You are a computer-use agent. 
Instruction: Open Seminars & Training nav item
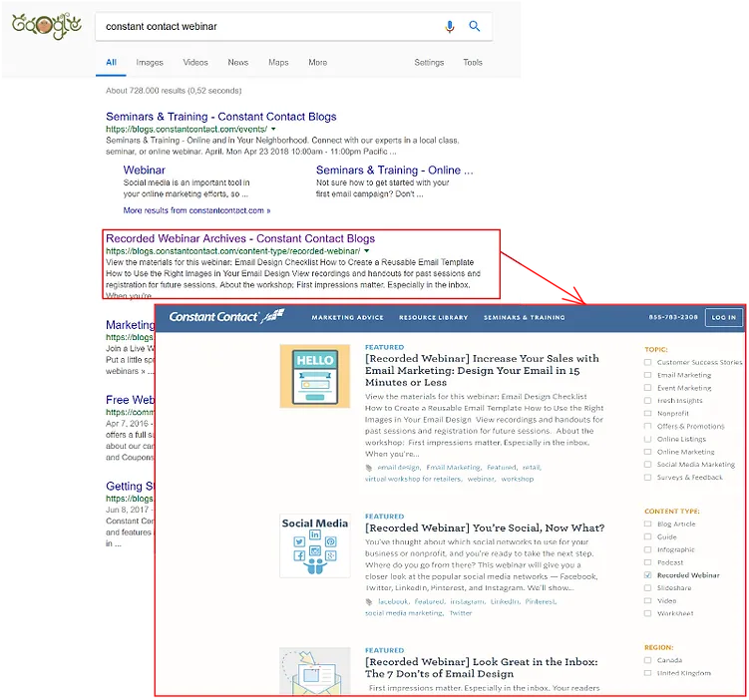[x=524, y=317]
